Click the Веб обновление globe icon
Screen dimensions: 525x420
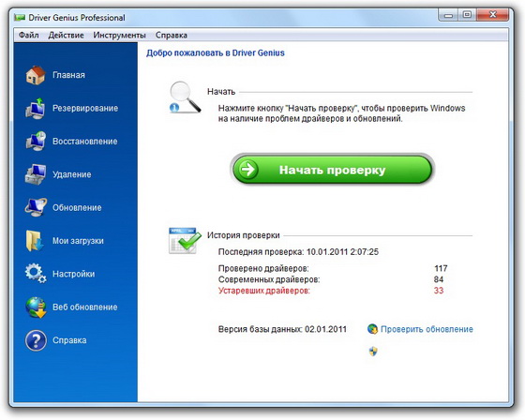(x=36, y=307)
